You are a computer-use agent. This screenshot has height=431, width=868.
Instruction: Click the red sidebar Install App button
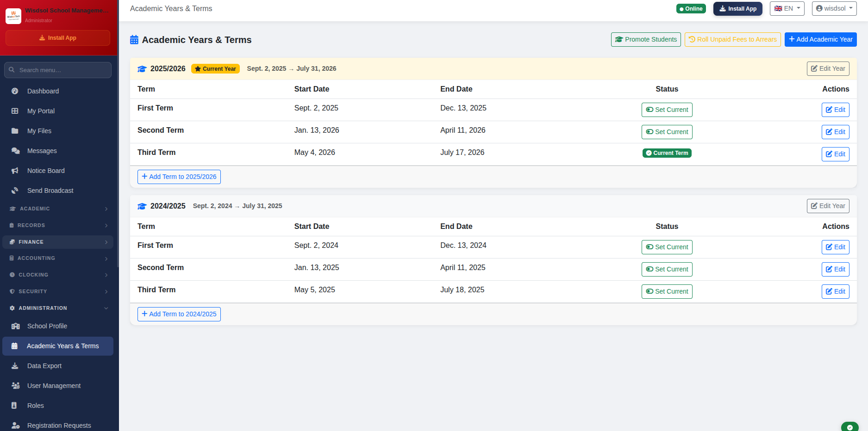pyautogui.click(x=58, y=38)
